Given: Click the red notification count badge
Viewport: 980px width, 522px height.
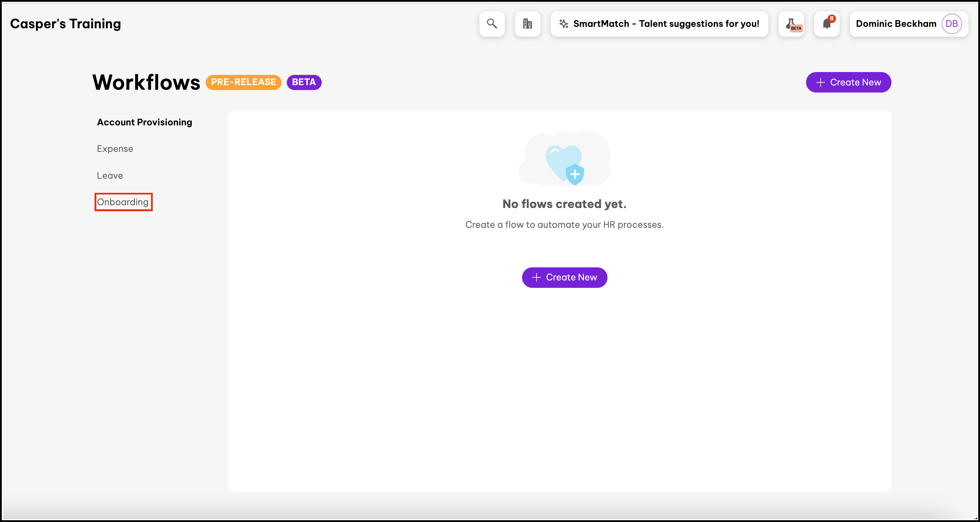Looking at the screenshot, I should (x=831, y=18).
